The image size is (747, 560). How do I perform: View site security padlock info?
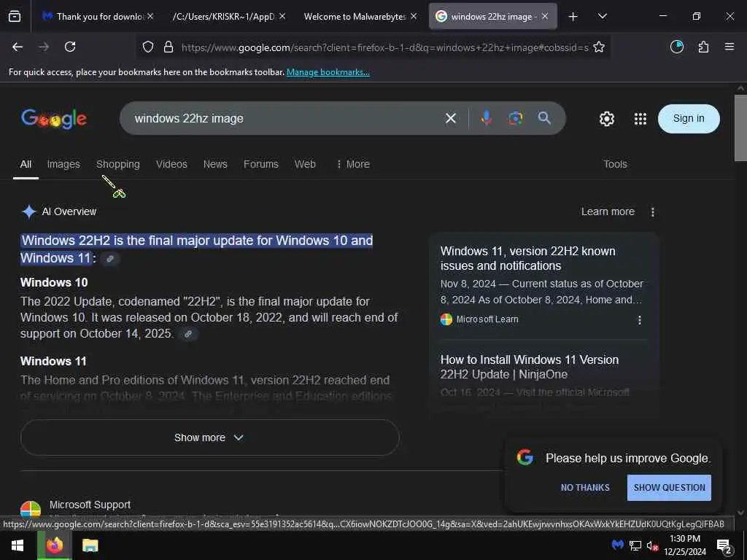coord(169,47)
